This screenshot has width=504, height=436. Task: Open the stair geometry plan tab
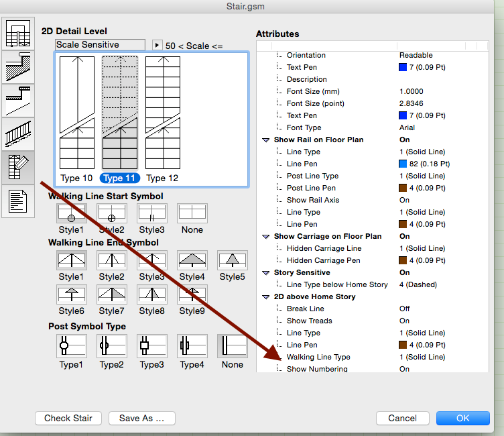[x=18, y=34]
